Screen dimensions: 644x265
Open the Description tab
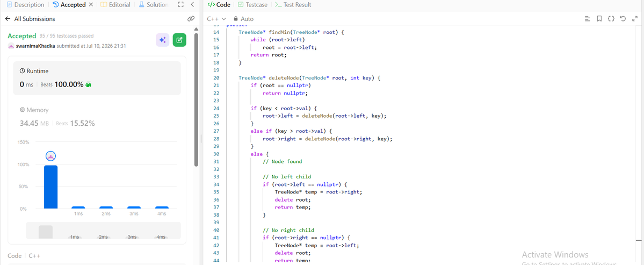pyautogui.click(x=25, y=4)
